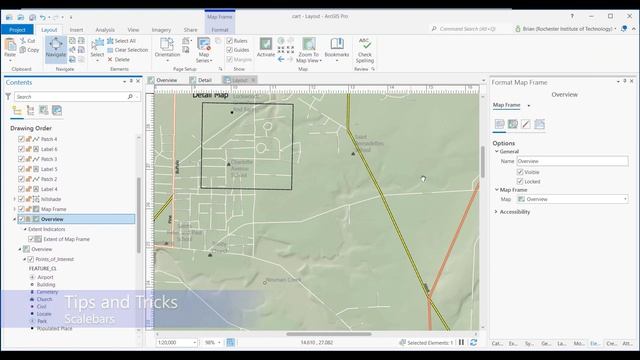Open the Orientation dropdown
The image size is (640, 360).
167,49
